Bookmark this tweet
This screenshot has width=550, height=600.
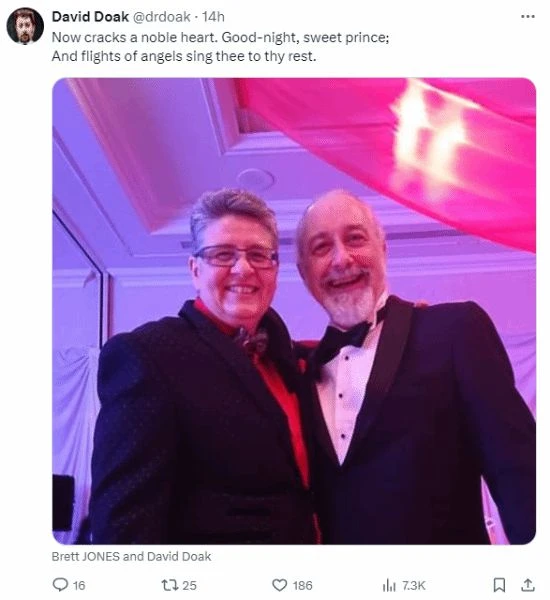tap(499, 585)
